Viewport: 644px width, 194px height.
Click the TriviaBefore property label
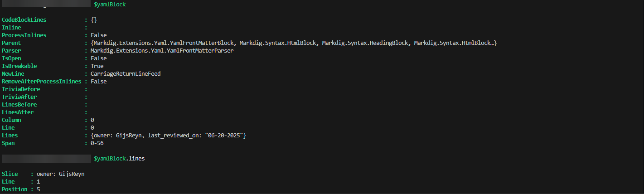(21, 89)
